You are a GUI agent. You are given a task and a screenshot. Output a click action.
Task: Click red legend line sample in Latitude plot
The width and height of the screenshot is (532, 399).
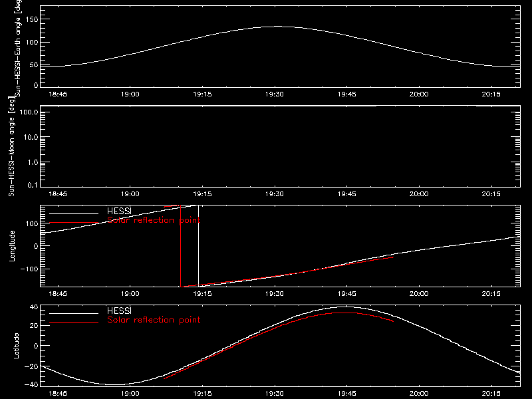(74, 323)
